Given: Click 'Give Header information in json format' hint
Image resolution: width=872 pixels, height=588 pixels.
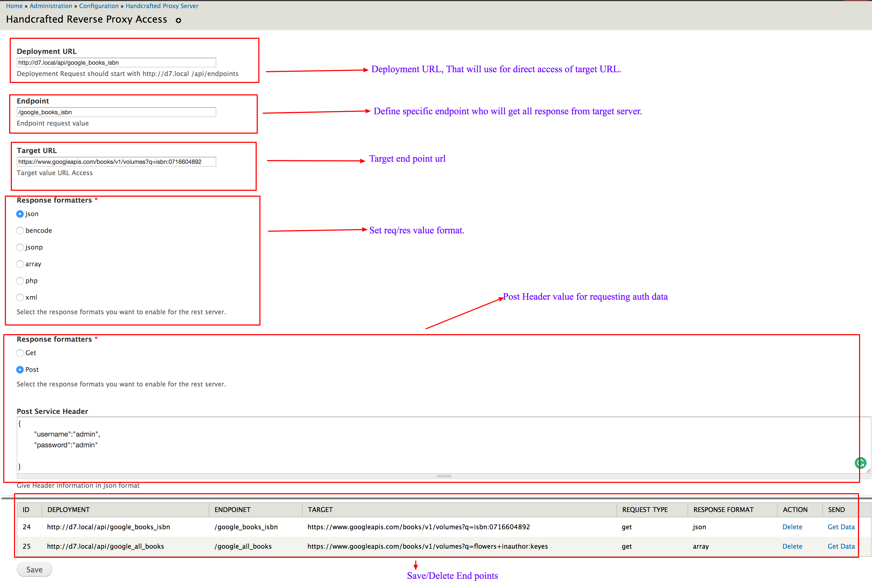Looking at the screenshot, I should tap(78, 486).
